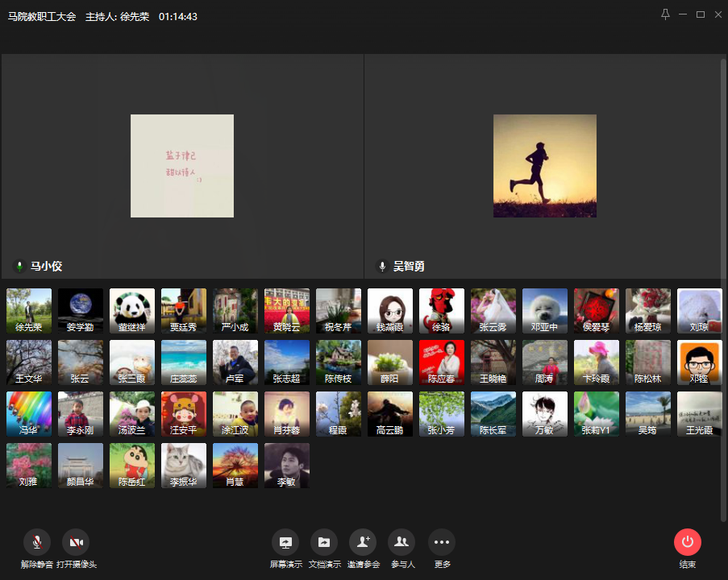Expand the More (更多) options menu
728x580 pixels.
(441, 541)
